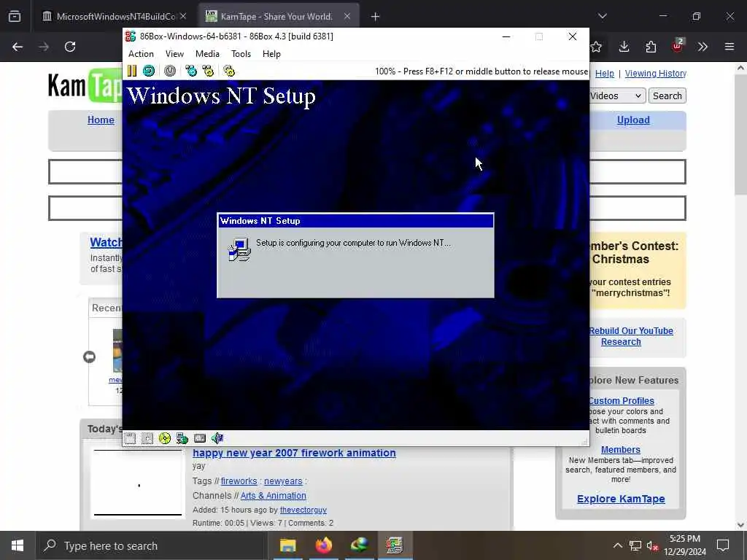Open the Custom Profiles link

[622, 401]
